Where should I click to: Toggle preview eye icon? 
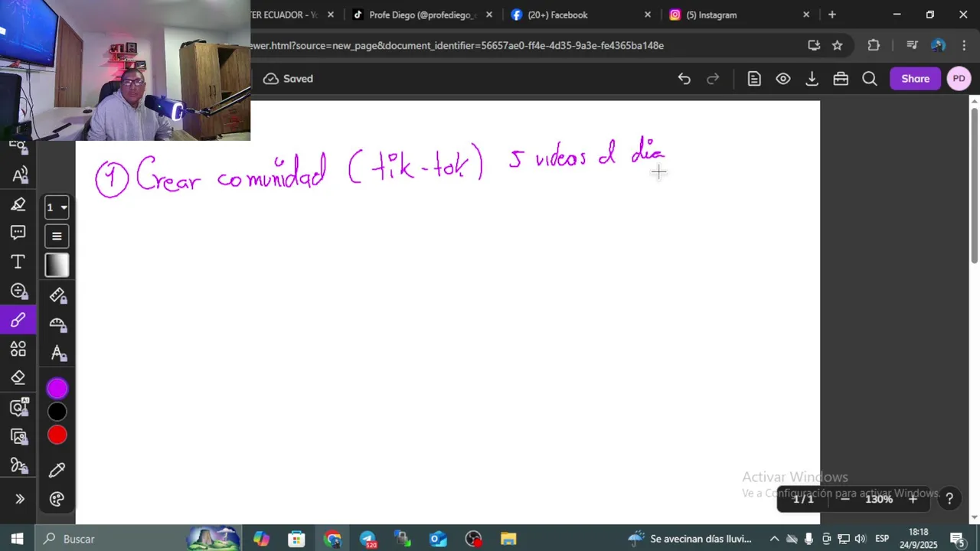tap(783, 79)
